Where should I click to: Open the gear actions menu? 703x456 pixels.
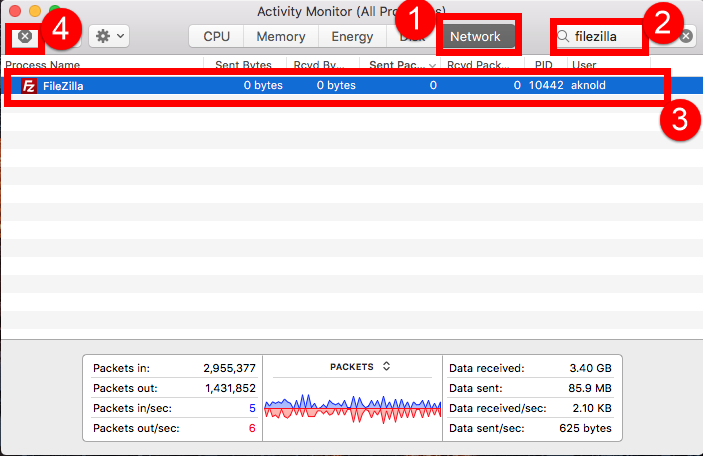109,36
